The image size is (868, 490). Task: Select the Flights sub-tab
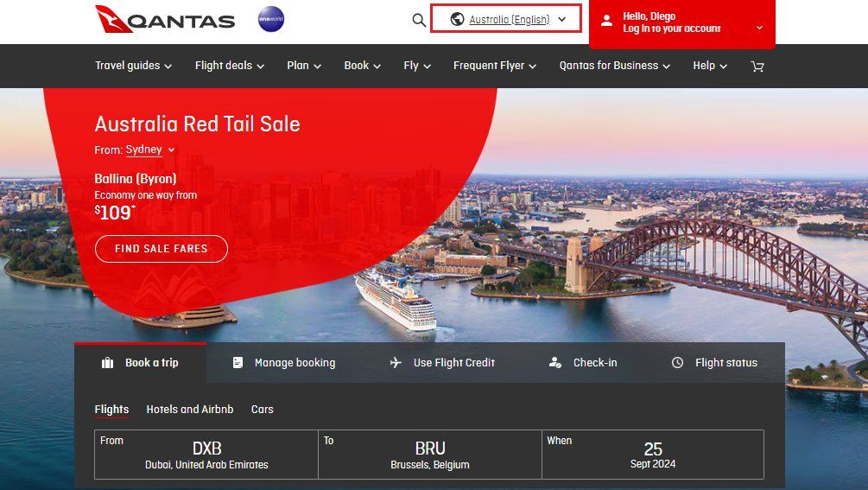coord(111,410)
